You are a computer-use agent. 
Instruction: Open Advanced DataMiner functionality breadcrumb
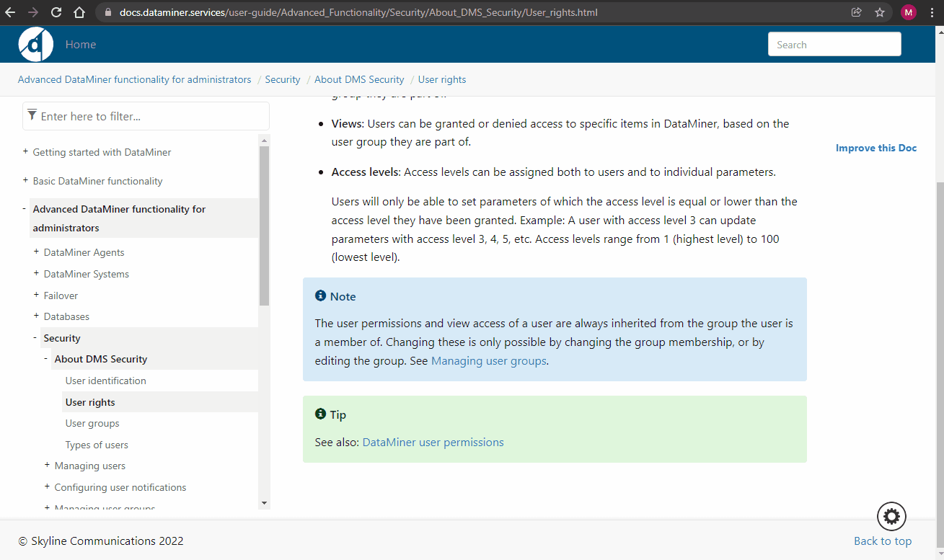point(134,79)
